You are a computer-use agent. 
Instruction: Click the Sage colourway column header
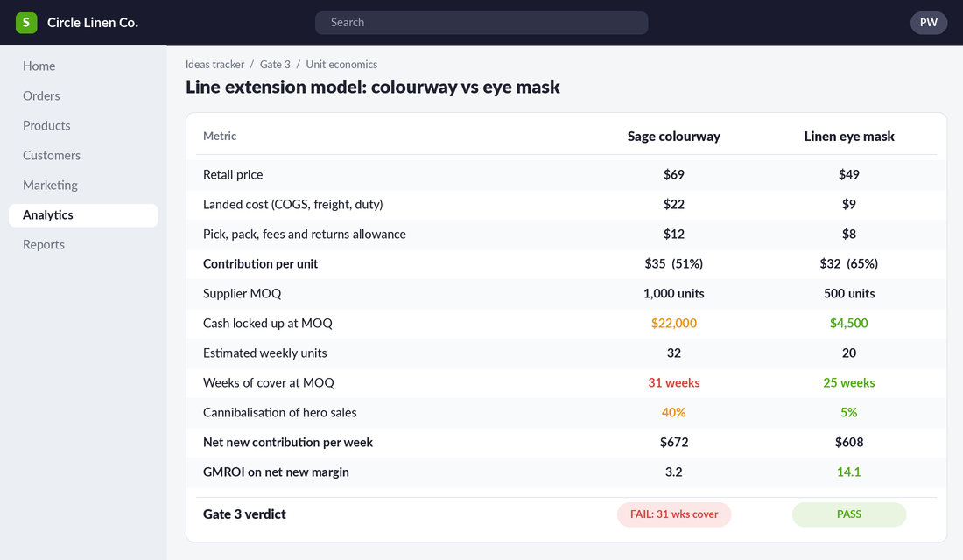[674, 136]
